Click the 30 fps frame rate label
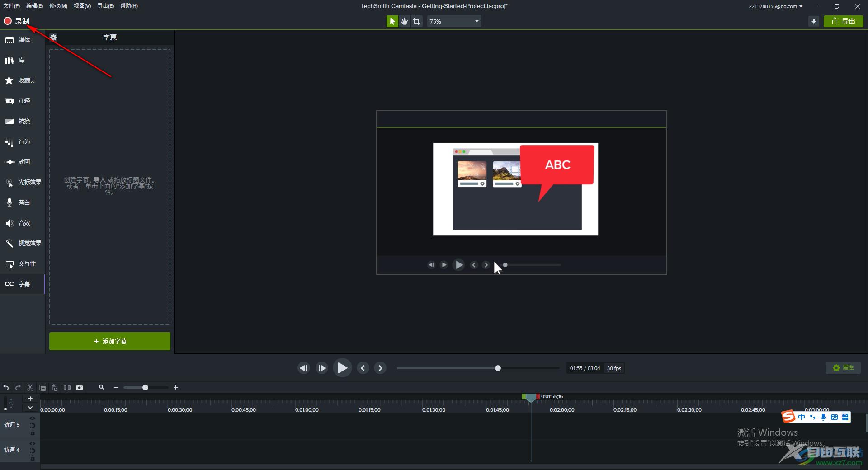Screen dimensions: 868x470 614,368
